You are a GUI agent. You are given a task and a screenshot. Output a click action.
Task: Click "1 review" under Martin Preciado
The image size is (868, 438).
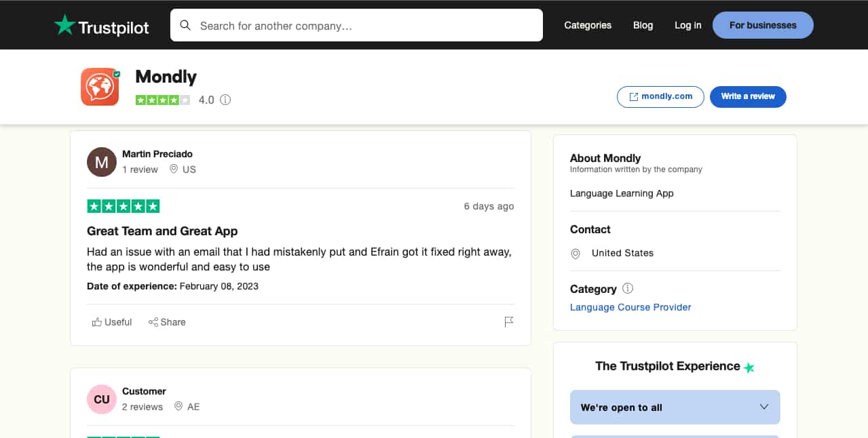click(140, 170)
